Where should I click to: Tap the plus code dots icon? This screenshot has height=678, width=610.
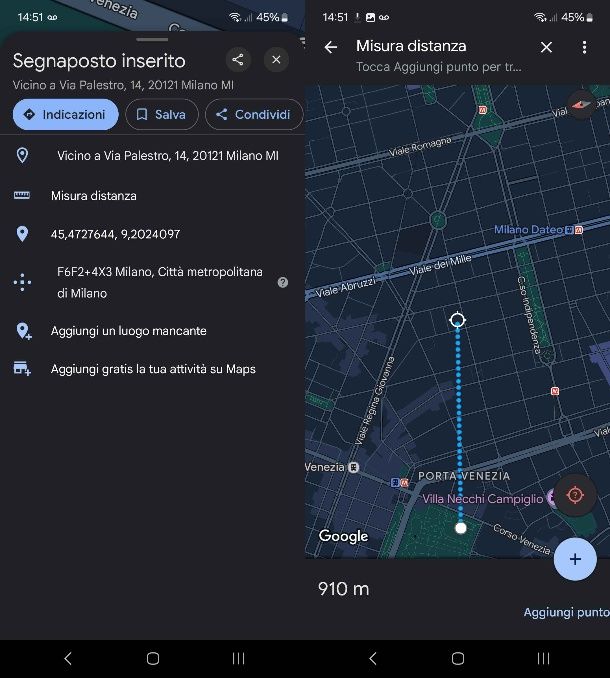(x=22, y=282)
